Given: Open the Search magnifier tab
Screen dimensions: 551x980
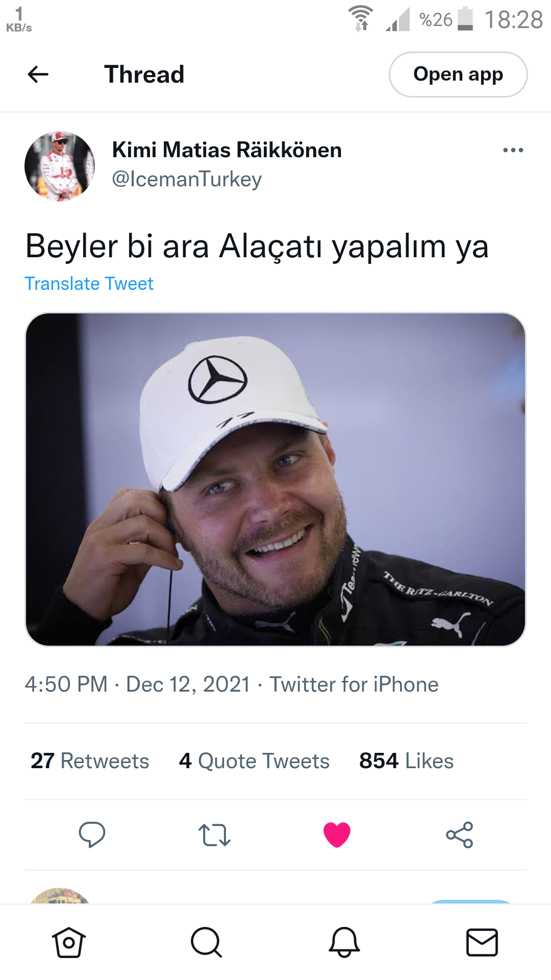Looking at the screenshot, I should 206,942.
